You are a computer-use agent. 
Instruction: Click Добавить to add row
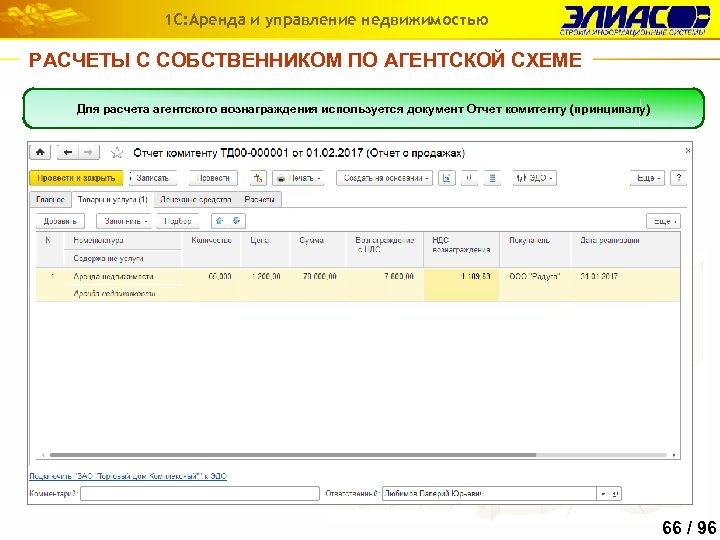(60, 221)
